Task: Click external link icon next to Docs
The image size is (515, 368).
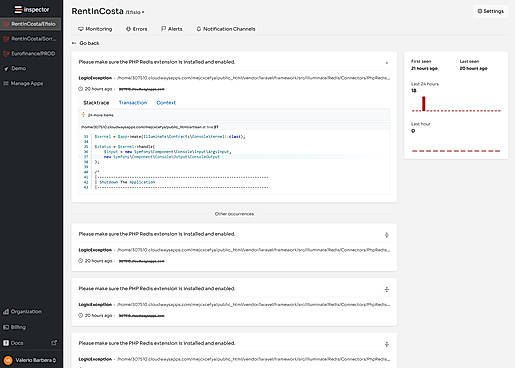Action: point(54,342)
